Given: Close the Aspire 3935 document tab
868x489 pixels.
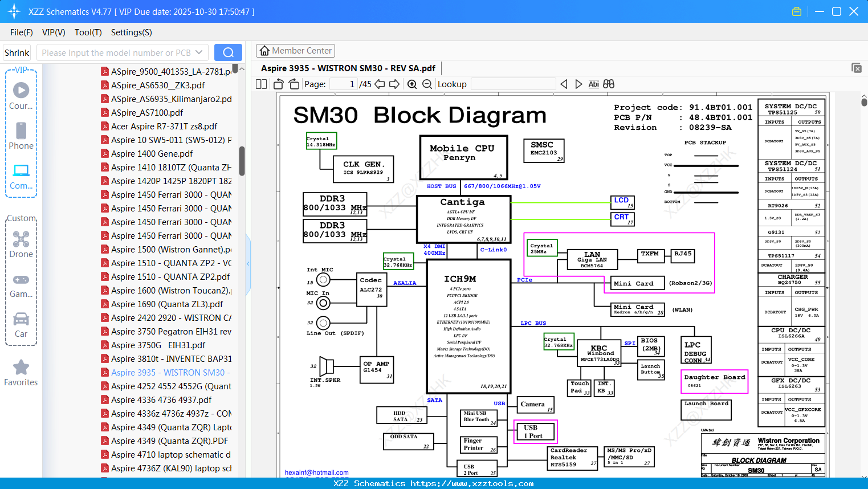Looking at the screenshot, I should pyautogui.click(x=856, y=68).
